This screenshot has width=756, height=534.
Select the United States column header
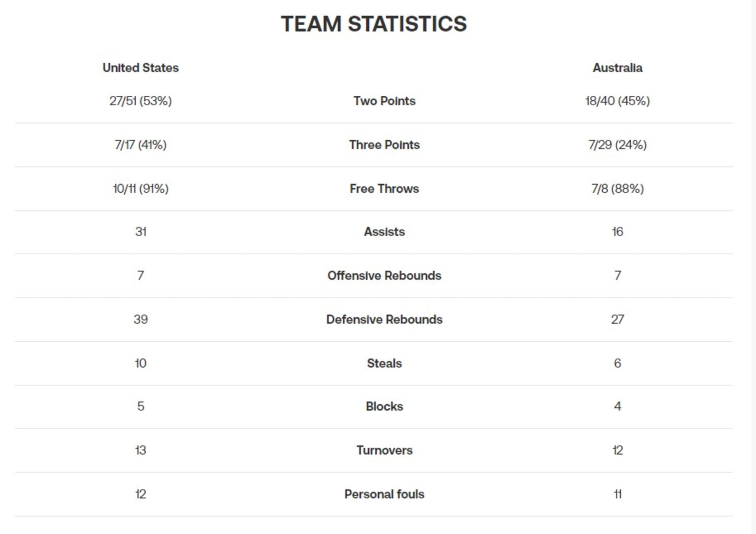[x=141, y=68]
